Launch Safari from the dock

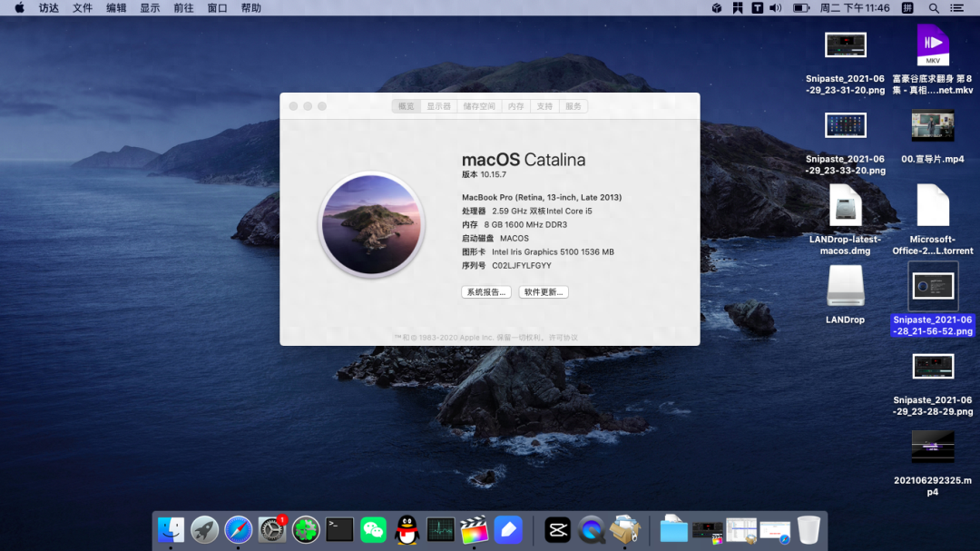(239, 529)
